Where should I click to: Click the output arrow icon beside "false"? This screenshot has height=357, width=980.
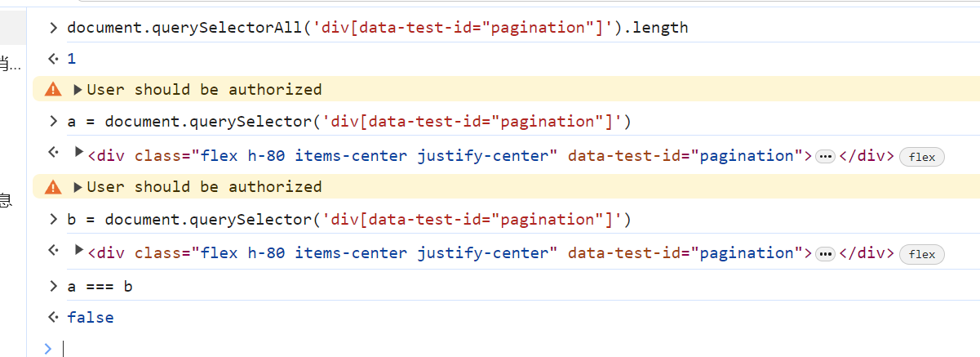53,317
